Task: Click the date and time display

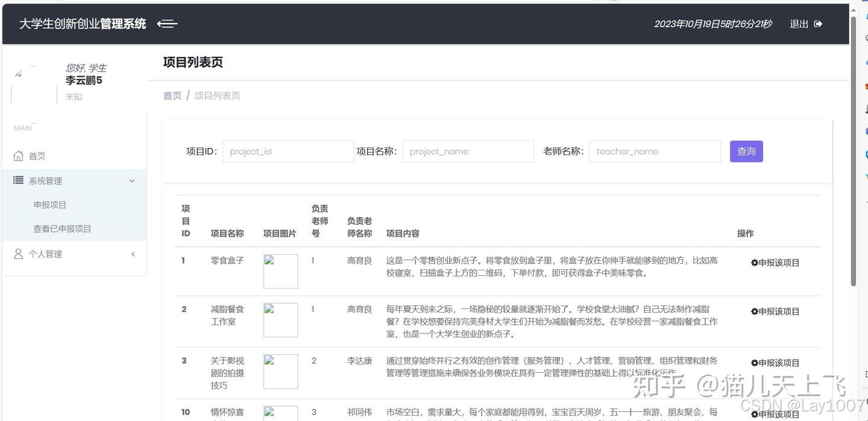Action: pyautogui.click(x=713, y=24)
